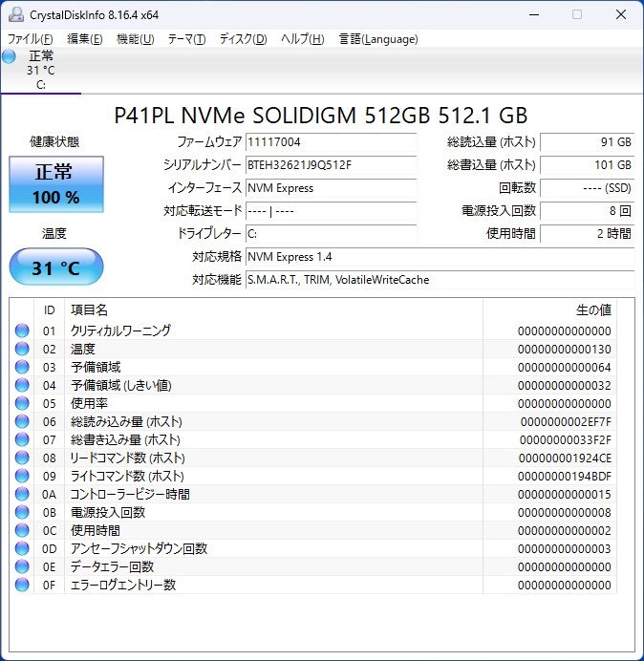The width and height of the screenshot is (644, 661).
Task: Click status orb beside 温度 attribute row
Action: click(22, 349)
